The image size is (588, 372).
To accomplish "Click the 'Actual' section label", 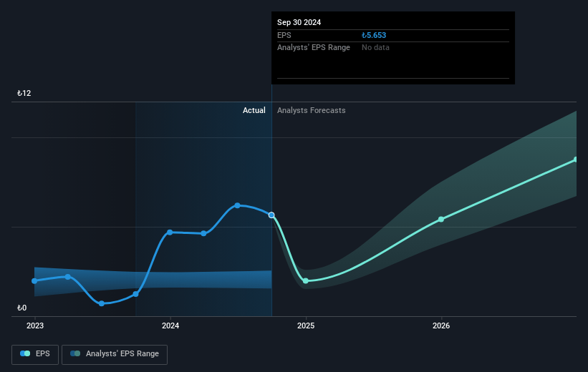I will coord(254,110).
